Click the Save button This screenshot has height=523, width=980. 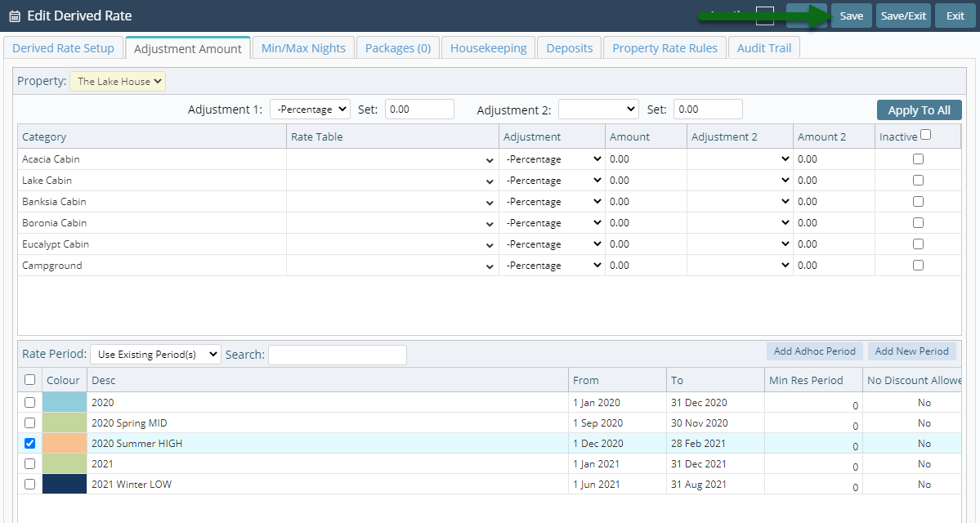(x=851, y=16)
